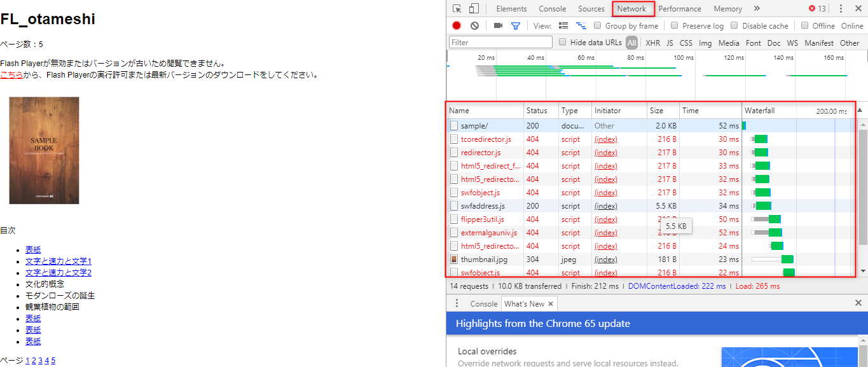The width and height of the screenshot is (868, 367).
Task: Click the inspect element picker icon
Action: tap(457, 9)
